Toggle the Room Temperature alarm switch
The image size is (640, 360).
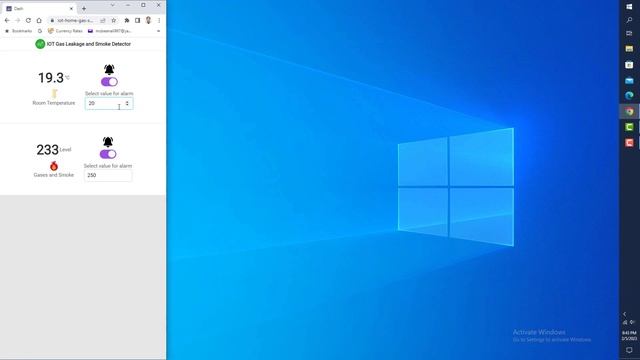pyautogui.click(x=109, y=82)
